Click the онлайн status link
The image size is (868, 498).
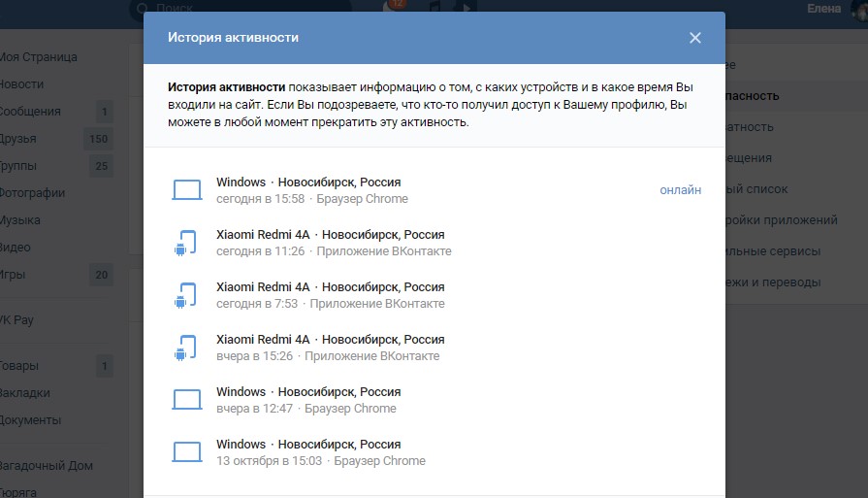[680, 190]
